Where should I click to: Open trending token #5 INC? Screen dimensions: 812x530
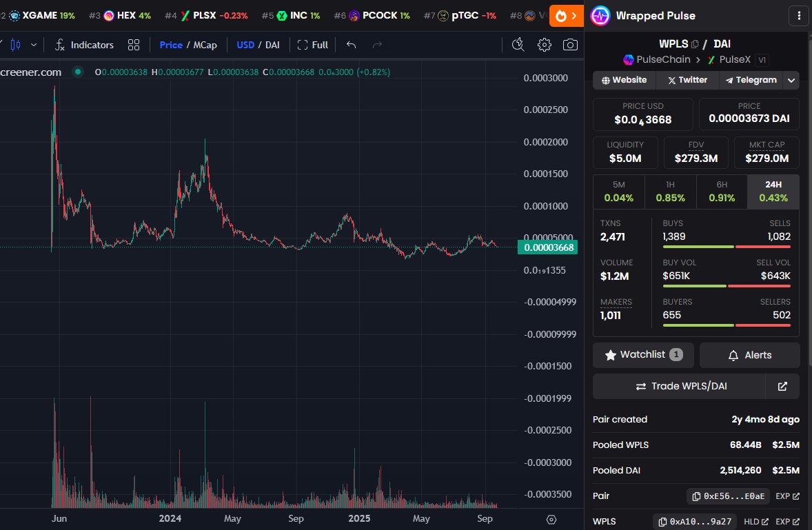point(290,16)
